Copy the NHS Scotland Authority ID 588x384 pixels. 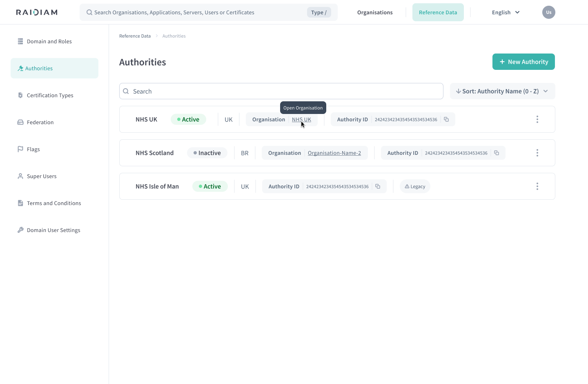click(497, 153)
